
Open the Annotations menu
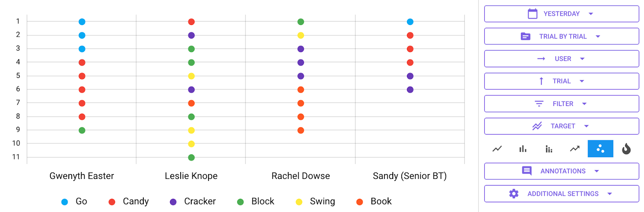pyautogui.click(x=561, y=171)
